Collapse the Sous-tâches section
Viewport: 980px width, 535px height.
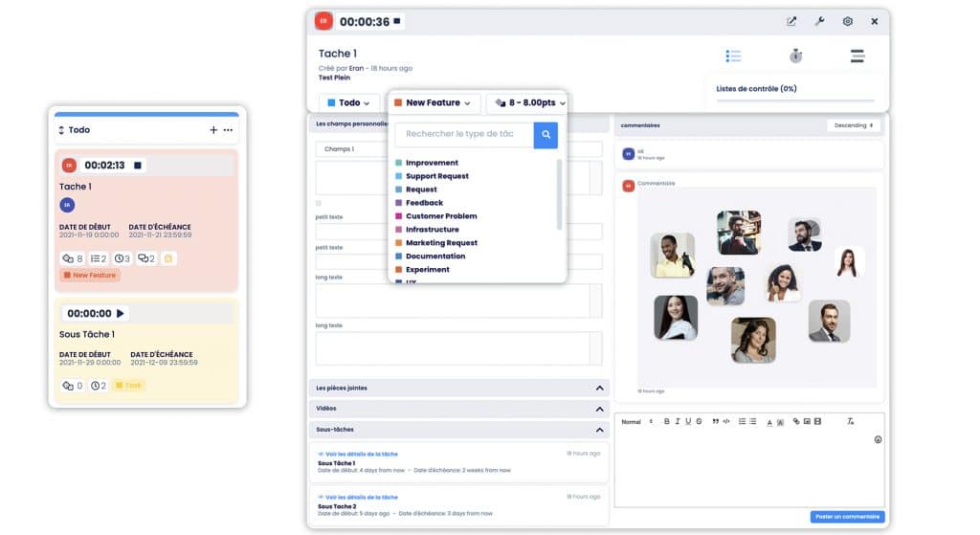click(599, 430)
